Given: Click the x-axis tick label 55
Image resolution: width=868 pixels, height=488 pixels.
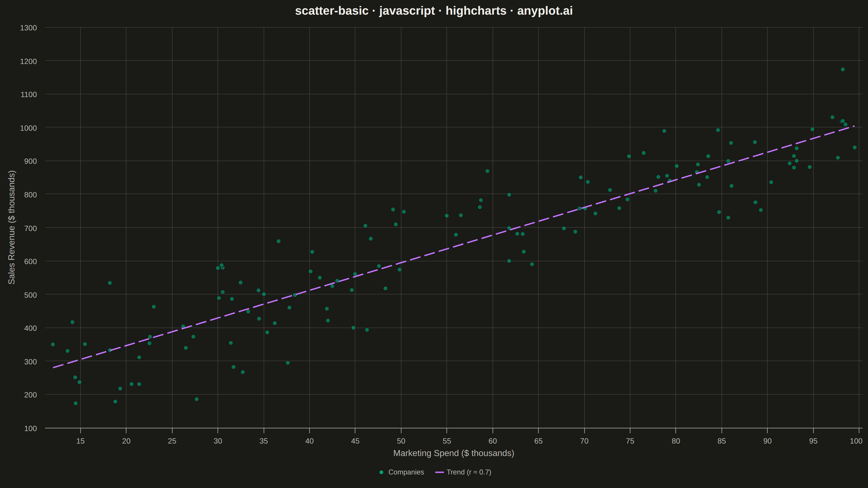Looking at the screenshot, I should click(x=447, y=441).
